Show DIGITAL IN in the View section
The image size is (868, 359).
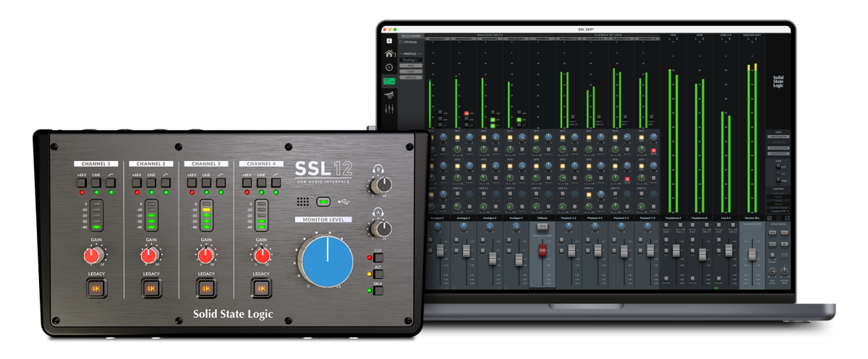coord(778,142)
